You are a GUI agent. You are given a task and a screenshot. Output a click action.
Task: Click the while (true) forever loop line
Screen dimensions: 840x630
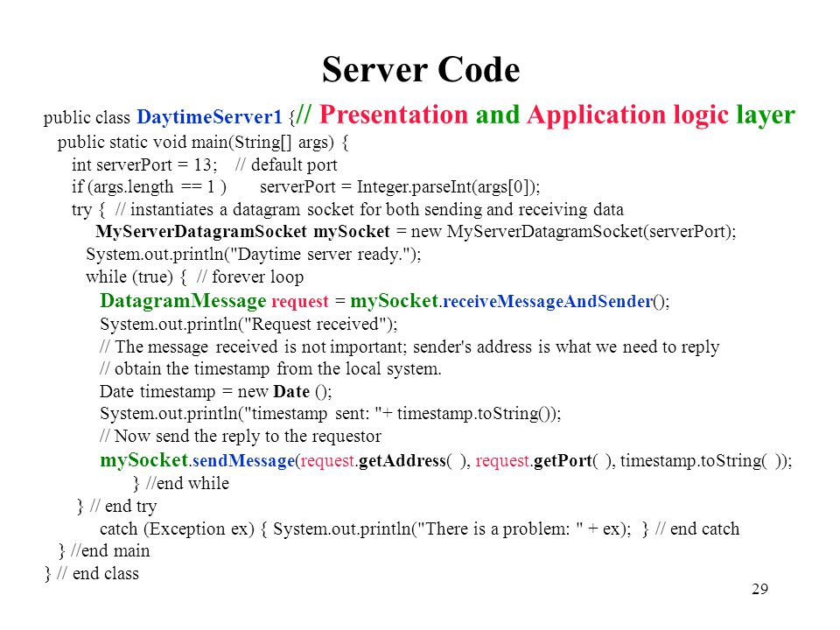coord(194,277)
